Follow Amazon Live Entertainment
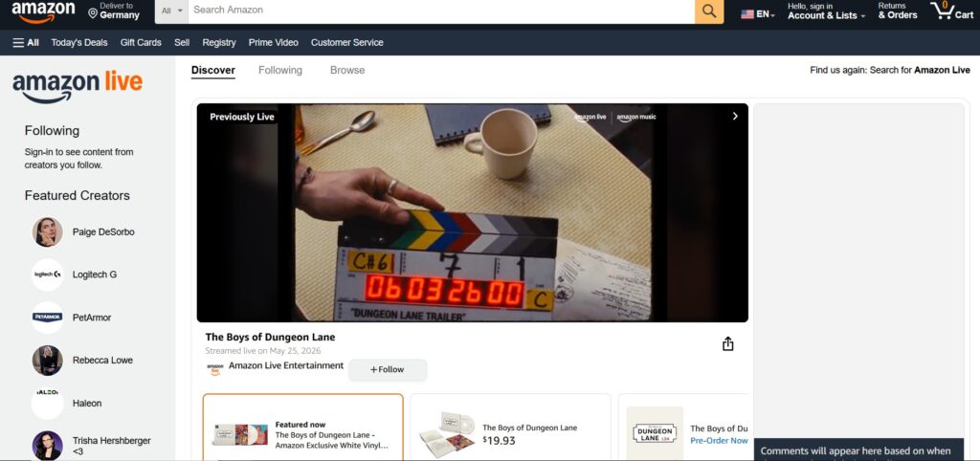The height and width of the screenshot is (461, 980). [x=388, y=369]
